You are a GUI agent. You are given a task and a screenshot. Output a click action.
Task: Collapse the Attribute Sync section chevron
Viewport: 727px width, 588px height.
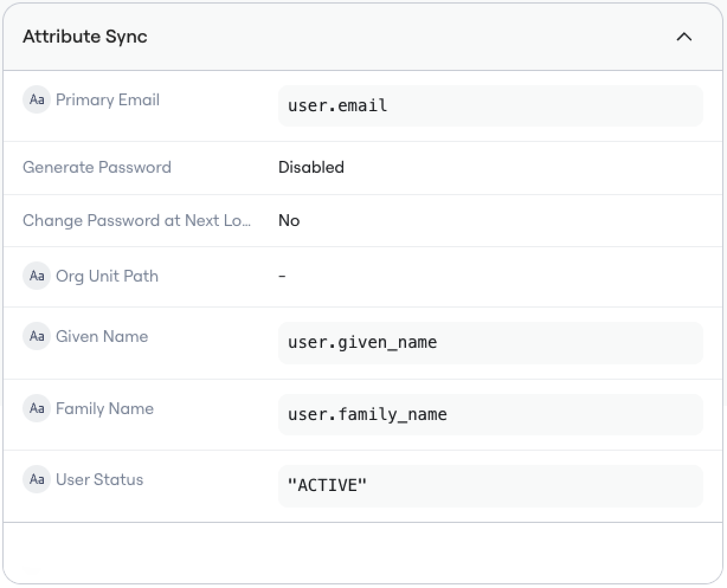pos(684,37)
